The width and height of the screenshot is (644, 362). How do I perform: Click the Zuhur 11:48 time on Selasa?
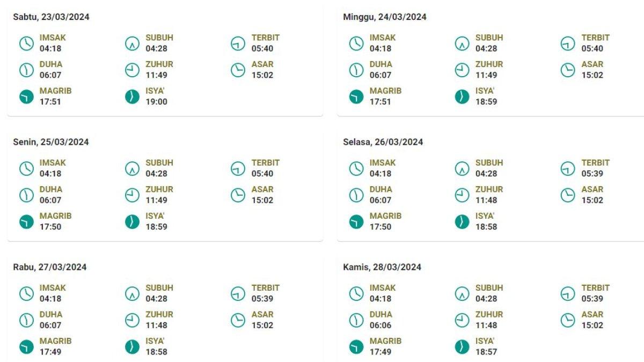click(x=486, y=200)
